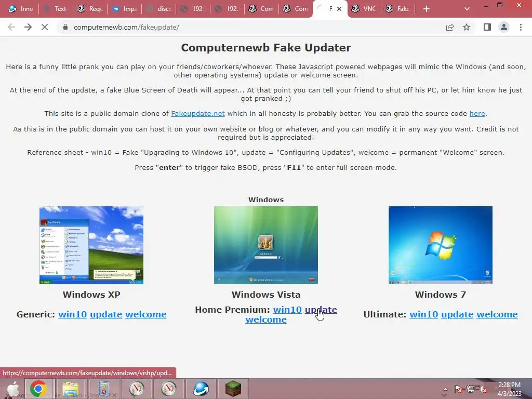Open the Chrome three-dot menu
The height and width of the screenshot is (399, 532).
(521, 27)
